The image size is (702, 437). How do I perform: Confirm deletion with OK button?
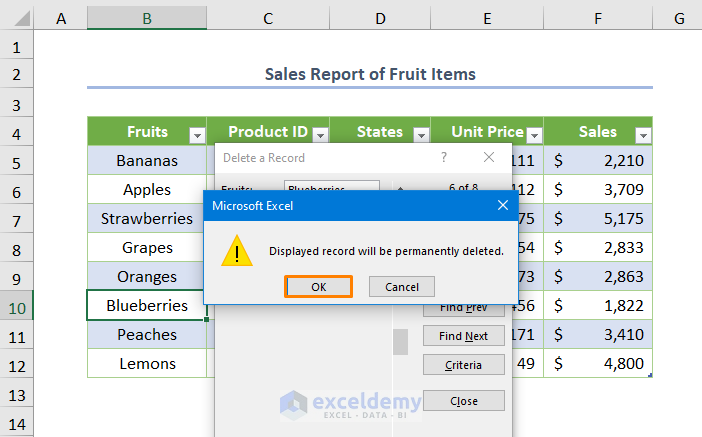(319, 287)
